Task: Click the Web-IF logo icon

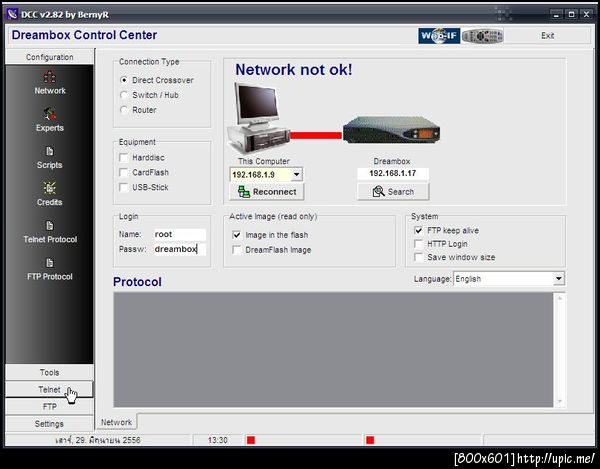Action: coord(439,36)
